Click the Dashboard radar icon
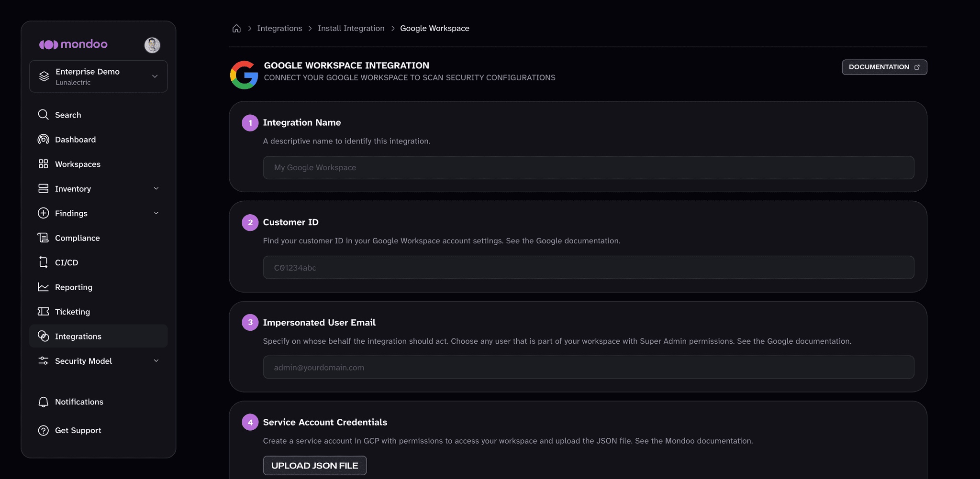The image size is (980, 479). (x=43, y=139)
